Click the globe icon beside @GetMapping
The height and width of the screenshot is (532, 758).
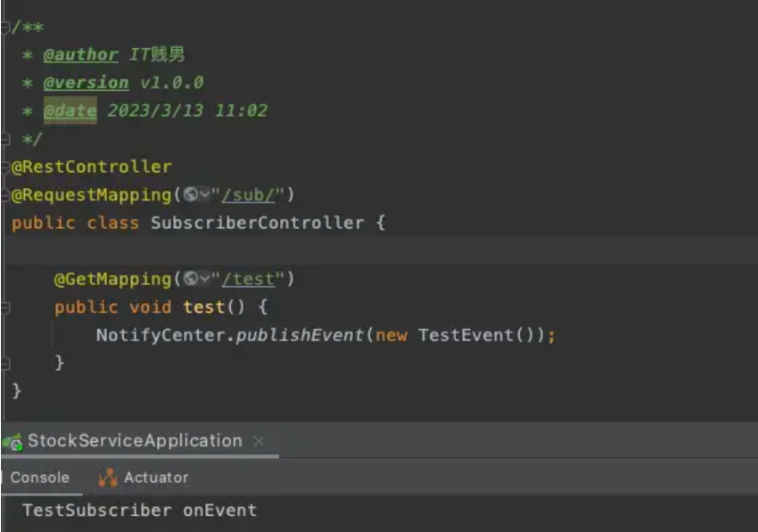(x=189, y=279)
